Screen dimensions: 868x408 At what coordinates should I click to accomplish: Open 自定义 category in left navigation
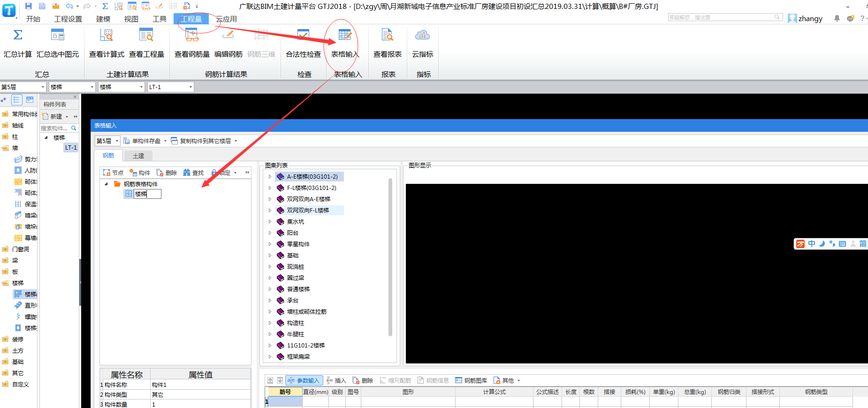20,385
